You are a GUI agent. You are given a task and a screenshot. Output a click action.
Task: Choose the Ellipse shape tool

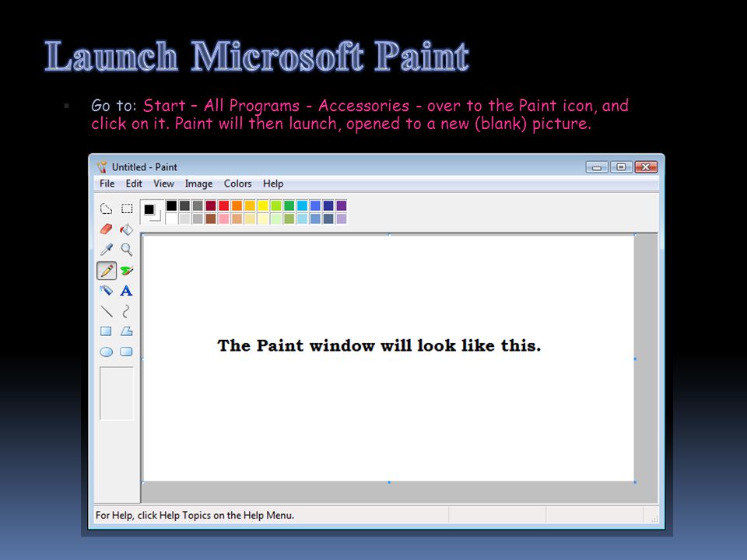[106, 352]
